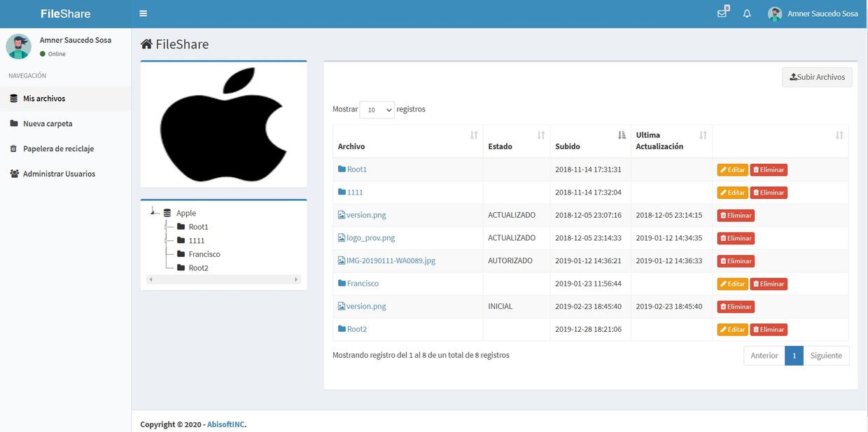Click left arrow of tree scrollbar
Screen dimensions: 868x432
150,279
